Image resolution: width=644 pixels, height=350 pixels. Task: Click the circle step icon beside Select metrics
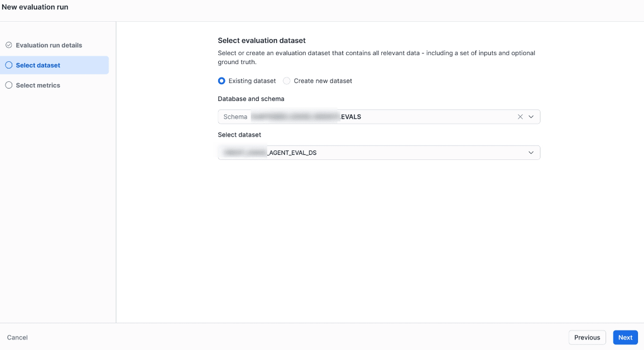[x=8, y=85]
